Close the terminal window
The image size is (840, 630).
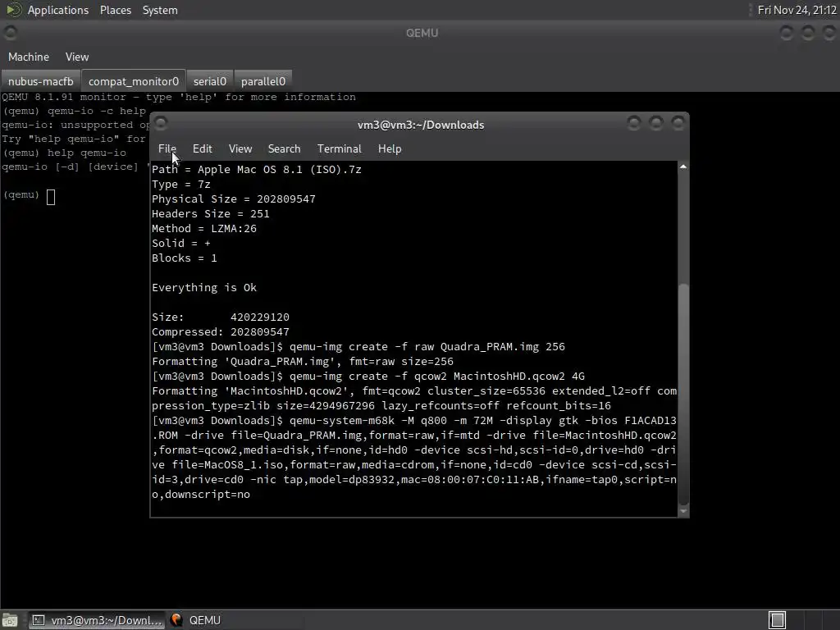[678, 124]
